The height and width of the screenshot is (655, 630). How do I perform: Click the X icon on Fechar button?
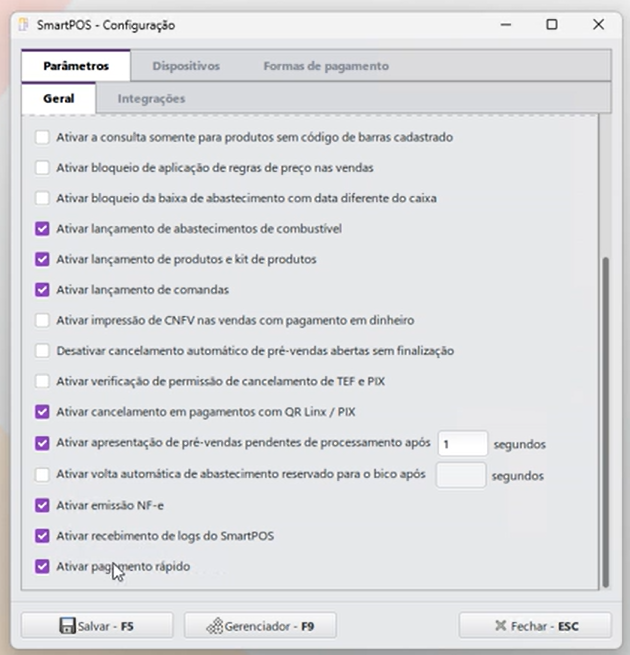click(x=500, y=625)
